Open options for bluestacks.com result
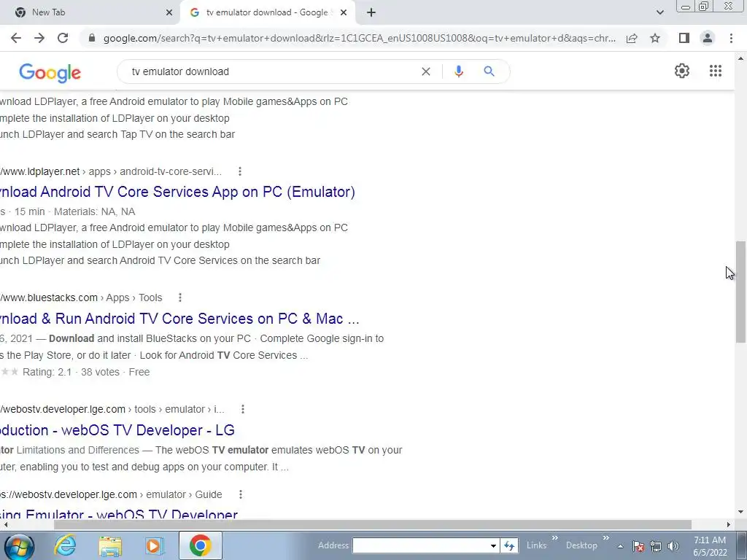The height and width of the screenshot is (560, 747). (x=179, y=297)
